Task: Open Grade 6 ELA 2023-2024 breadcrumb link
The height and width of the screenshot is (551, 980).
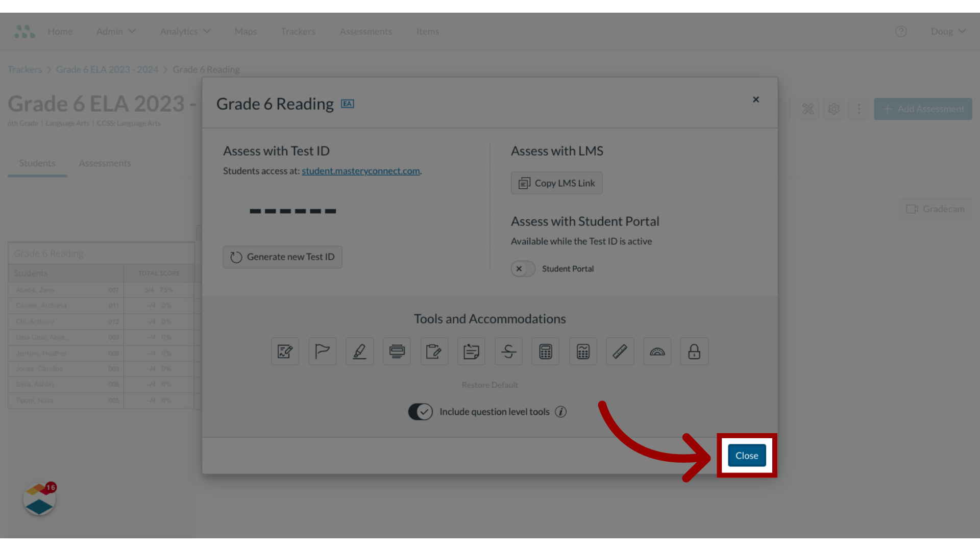Action: [x=107, y=69]
